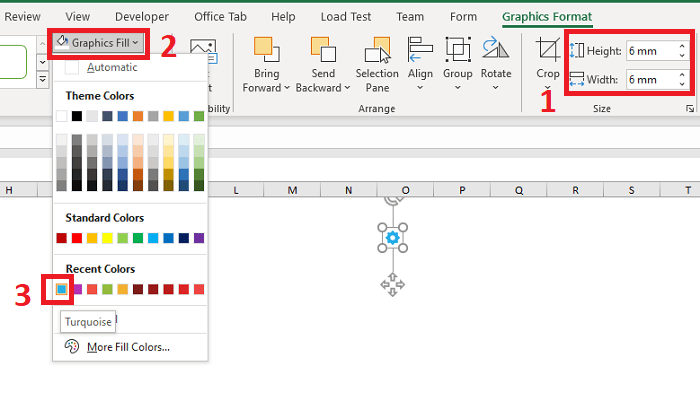Pick the green theme color swatch

[199, 116]
